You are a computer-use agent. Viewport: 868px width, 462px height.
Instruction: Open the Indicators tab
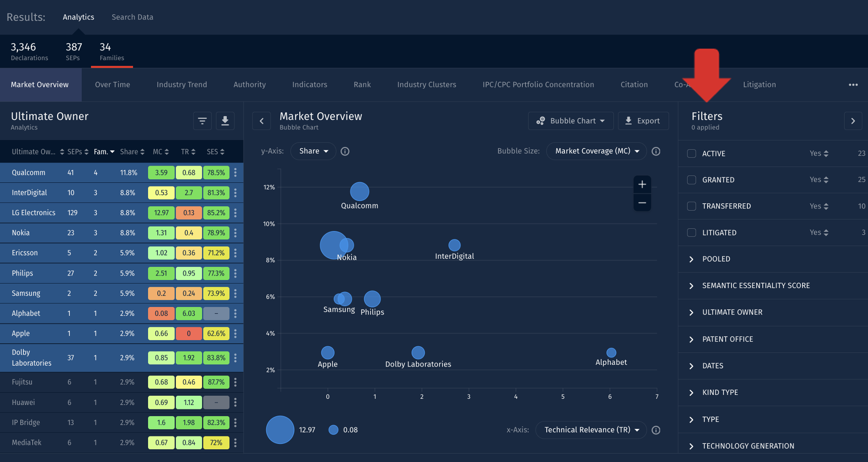click(x=310, y=84)
